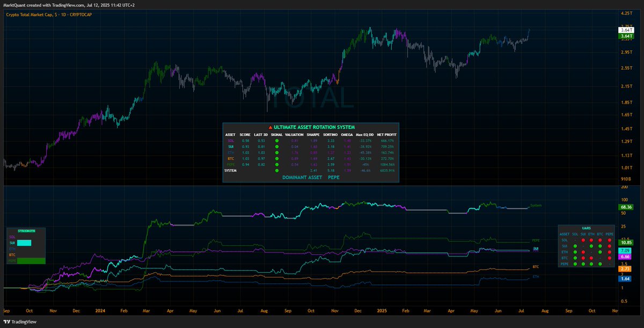Screen dimensions: 644x328
Task: Click the green dot for PEPE versus BTC in the UARS matrix
Action: (600, 264)
